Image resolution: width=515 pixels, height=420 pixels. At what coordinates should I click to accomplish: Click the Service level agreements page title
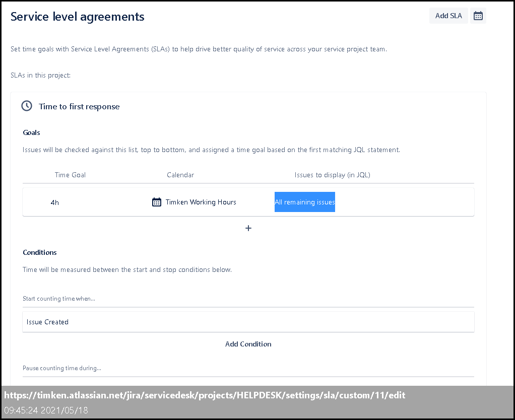click(x=78, y=17)
